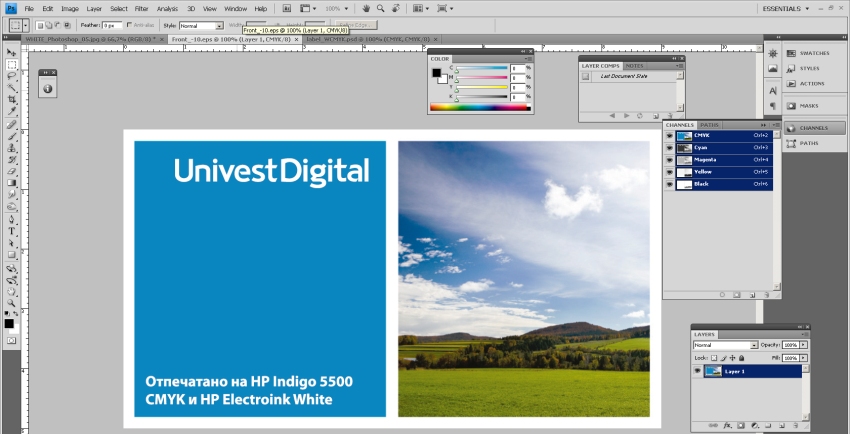Select the Move tool
850x434 pixels.
coord(11,53)
